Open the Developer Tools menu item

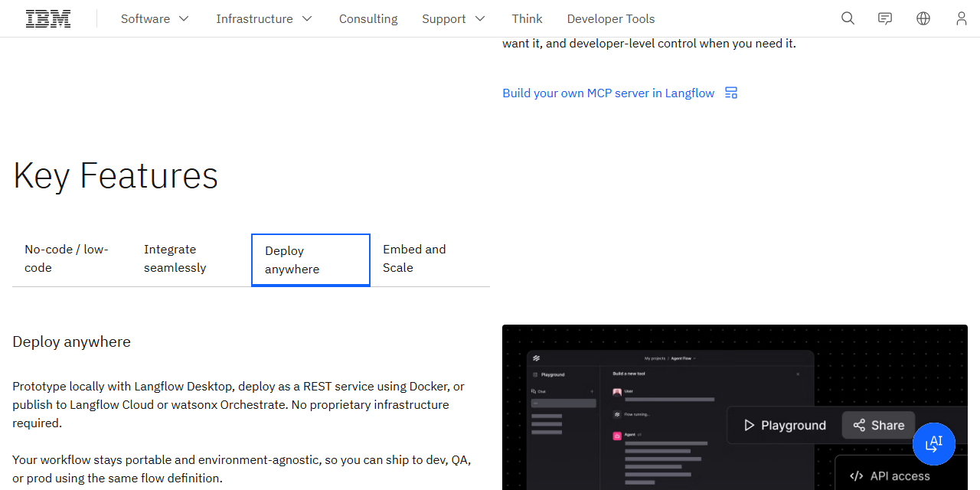(x=611, y=18)
